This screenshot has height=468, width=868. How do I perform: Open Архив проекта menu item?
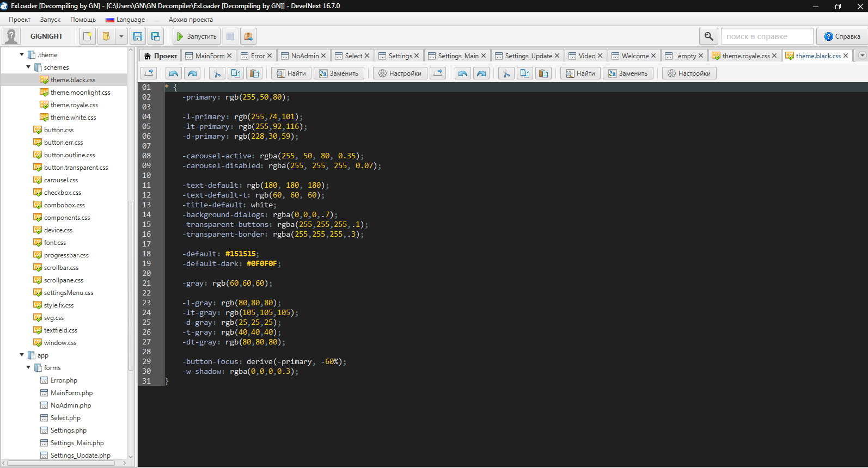pos(191,20)
